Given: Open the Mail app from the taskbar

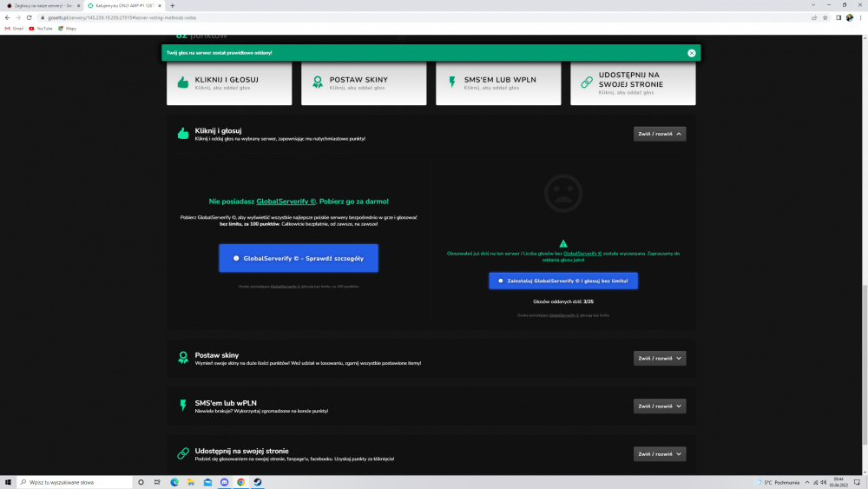Looking at the screenshot, I should 207,482.
